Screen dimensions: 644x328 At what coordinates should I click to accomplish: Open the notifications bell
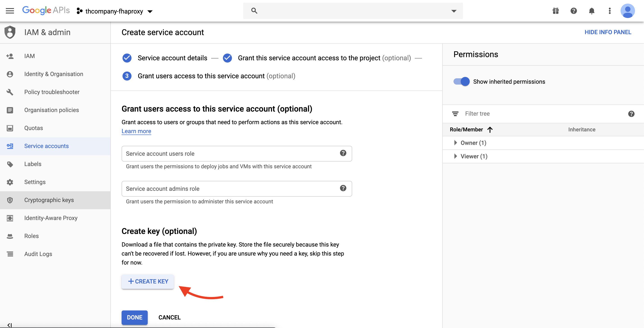(x=592, y=11)
